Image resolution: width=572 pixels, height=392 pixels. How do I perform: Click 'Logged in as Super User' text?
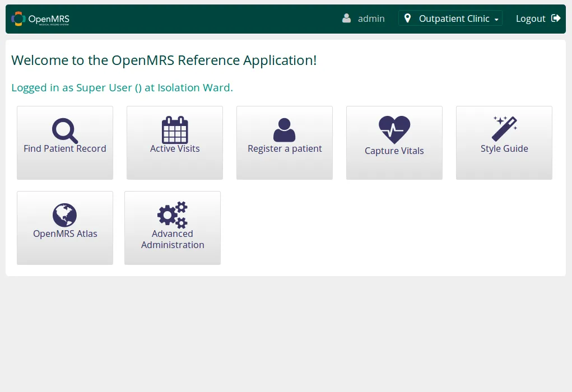point(122,88)
